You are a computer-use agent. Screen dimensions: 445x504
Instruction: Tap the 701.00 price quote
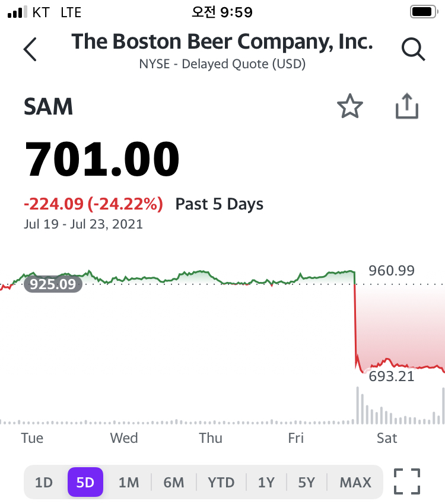(x=102, y=160)
